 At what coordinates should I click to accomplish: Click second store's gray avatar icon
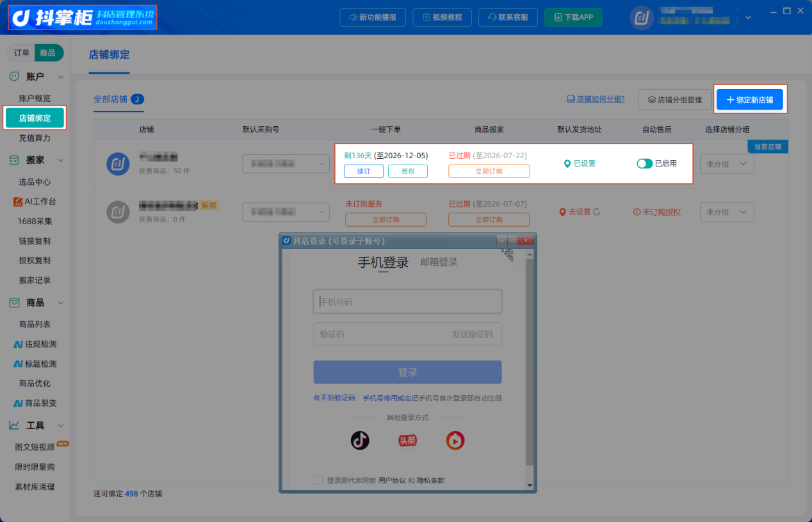[x=118, y=212]
